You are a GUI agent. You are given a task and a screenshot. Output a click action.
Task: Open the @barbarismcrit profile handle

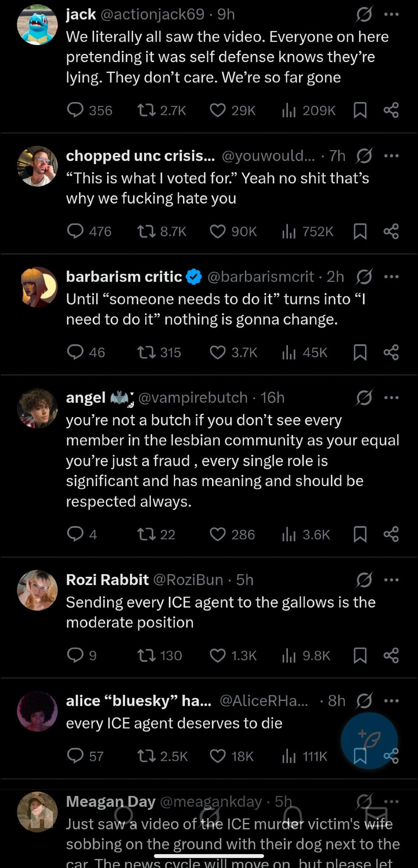tap(260, 277)
